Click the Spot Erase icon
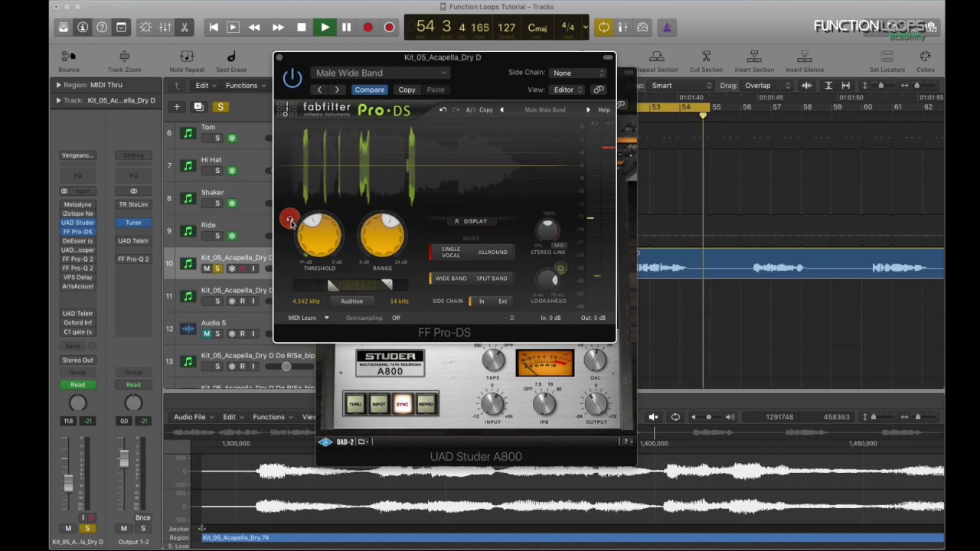980x551 pixels. 231,61
